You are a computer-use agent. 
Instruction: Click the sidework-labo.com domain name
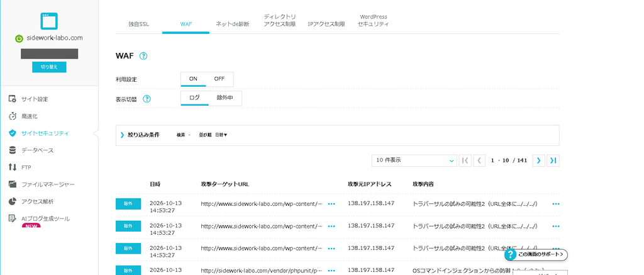click(55, 38)
